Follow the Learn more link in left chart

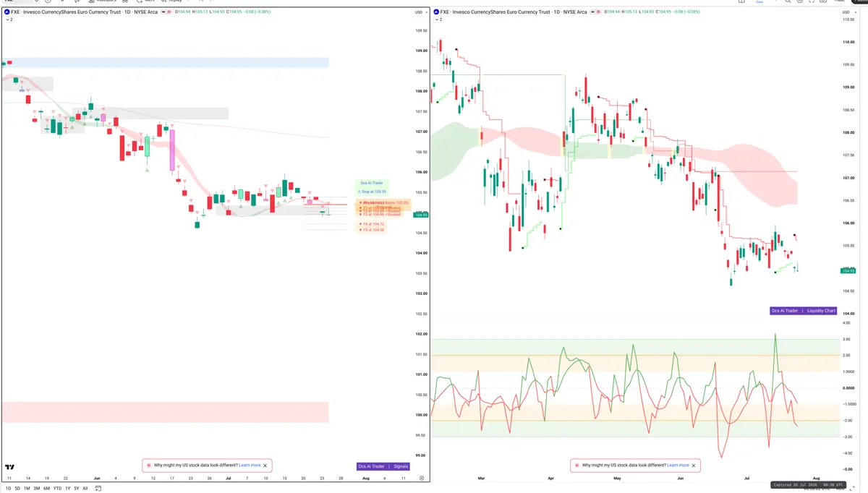tap(250, 466)
